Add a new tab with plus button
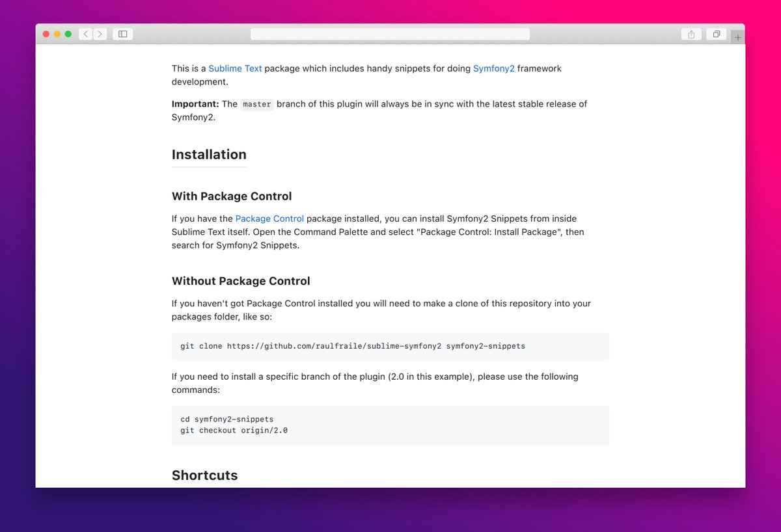Image resolution: width=781 pixels, height=532 pixels. tap(737, 38)
